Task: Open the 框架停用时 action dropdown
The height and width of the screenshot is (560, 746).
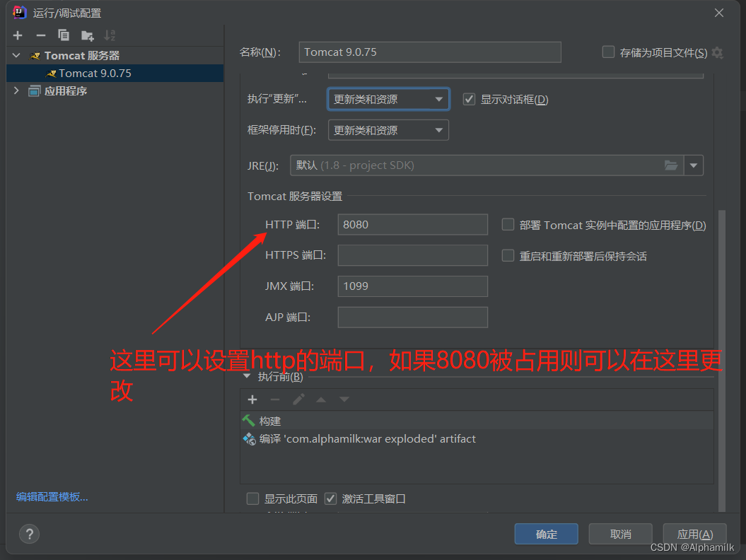Action: coord(388,130)
